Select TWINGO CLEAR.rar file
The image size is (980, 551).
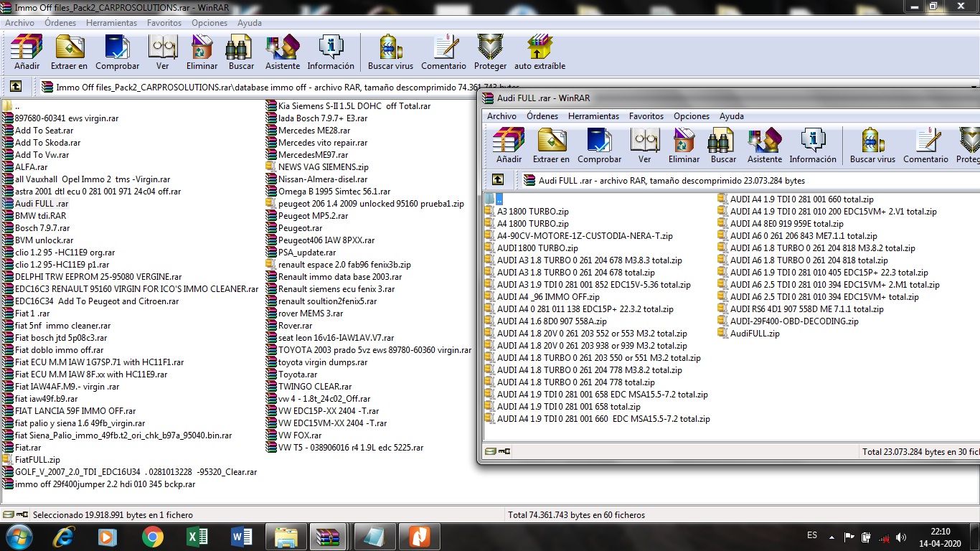pyautogui.click(x=308, y=387)
